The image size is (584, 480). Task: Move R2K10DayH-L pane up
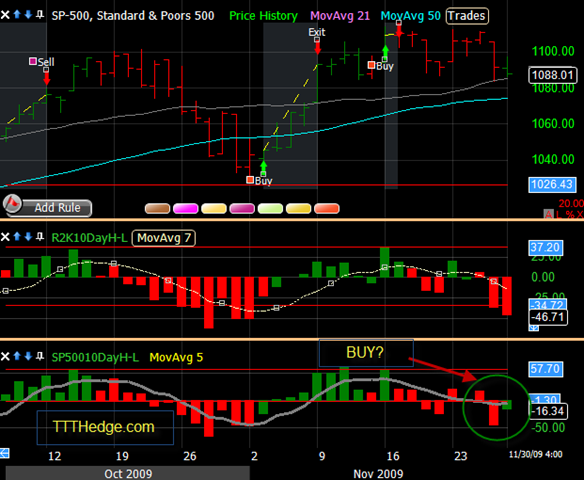(17, 236)
